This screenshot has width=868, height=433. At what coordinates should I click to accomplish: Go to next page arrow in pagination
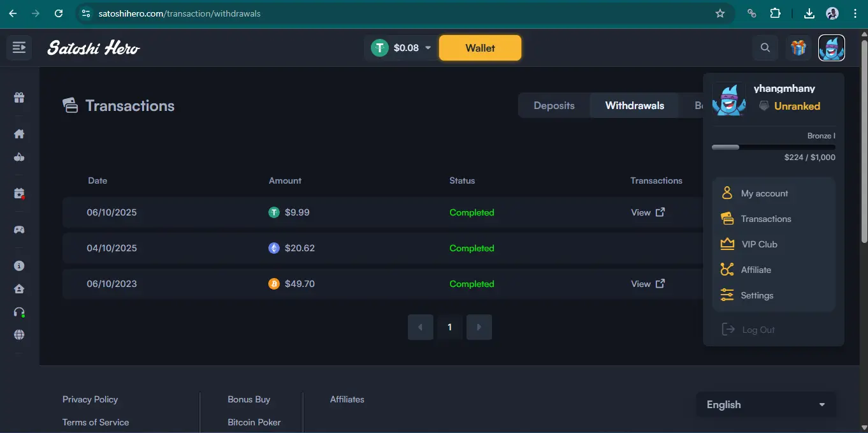(479, 327)
